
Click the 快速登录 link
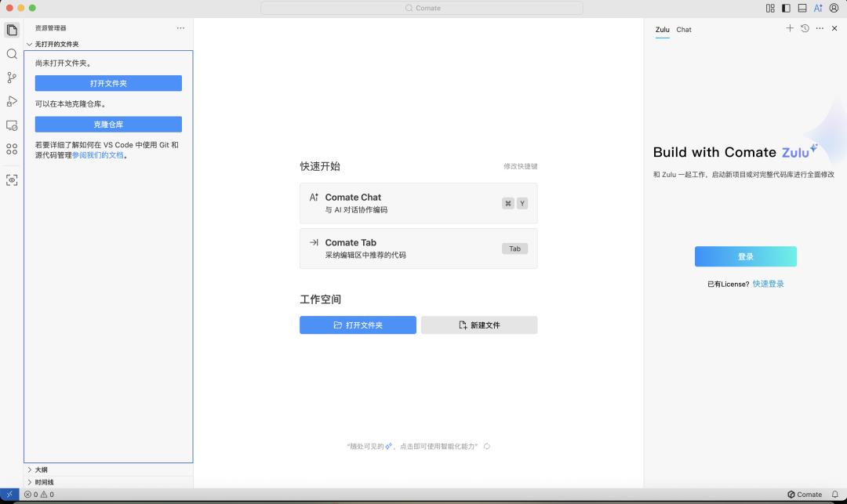click(x=768, y=284)
